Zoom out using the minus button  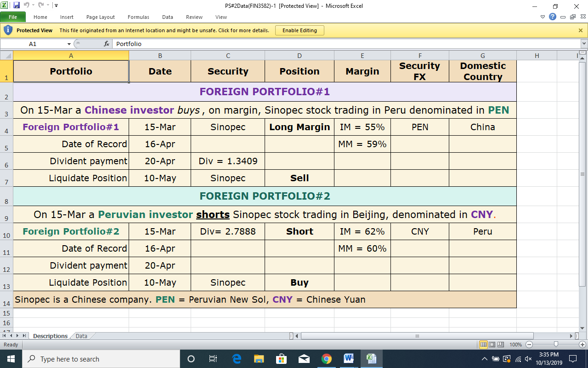pyautogui.click(x=529, y=344)
